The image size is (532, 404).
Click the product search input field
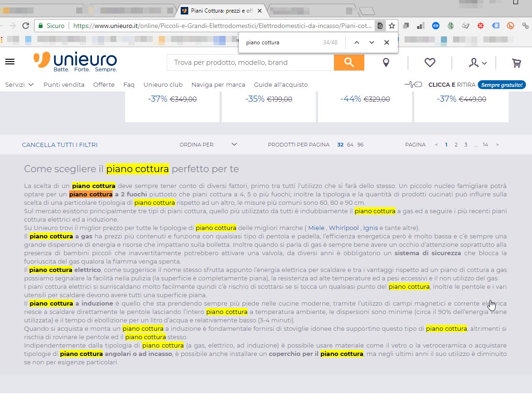(250, 63)
